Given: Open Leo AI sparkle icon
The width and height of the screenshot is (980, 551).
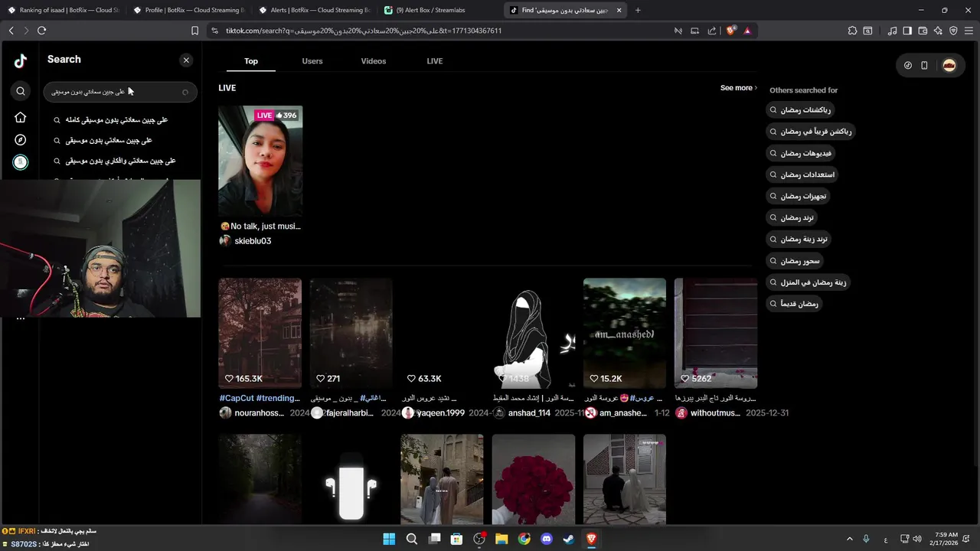Looking at the screenshot, I should click(x=938, y=31).
